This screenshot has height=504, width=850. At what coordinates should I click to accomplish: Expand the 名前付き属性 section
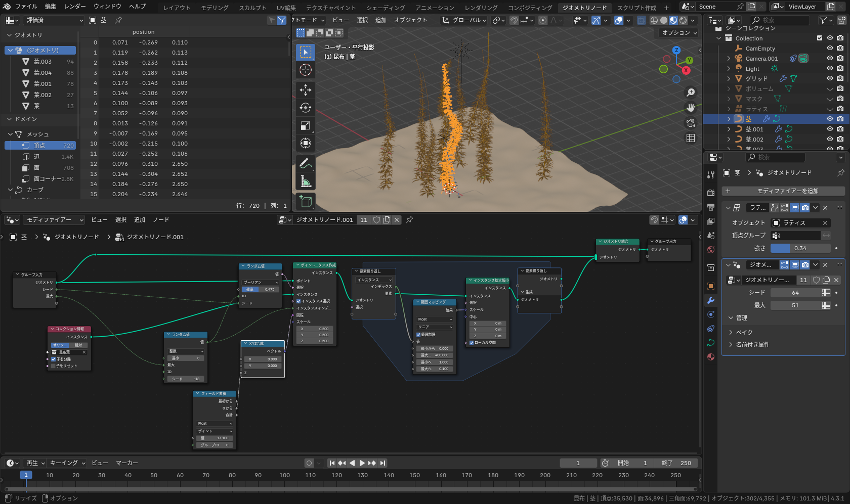coord(752,344)
